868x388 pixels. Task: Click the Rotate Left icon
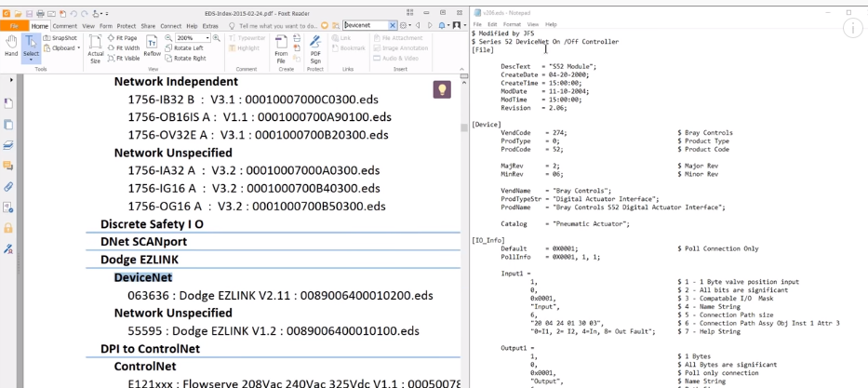point(187,48)
